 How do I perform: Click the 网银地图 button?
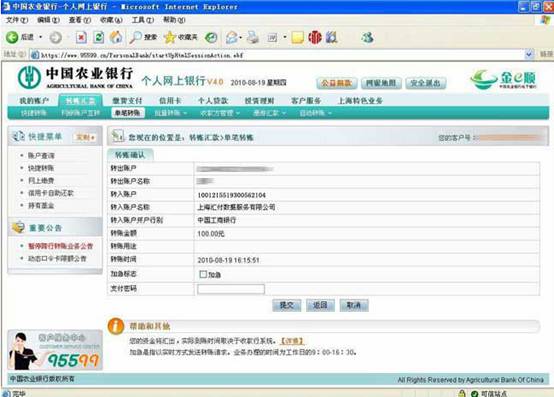click(x=381, y=83)
